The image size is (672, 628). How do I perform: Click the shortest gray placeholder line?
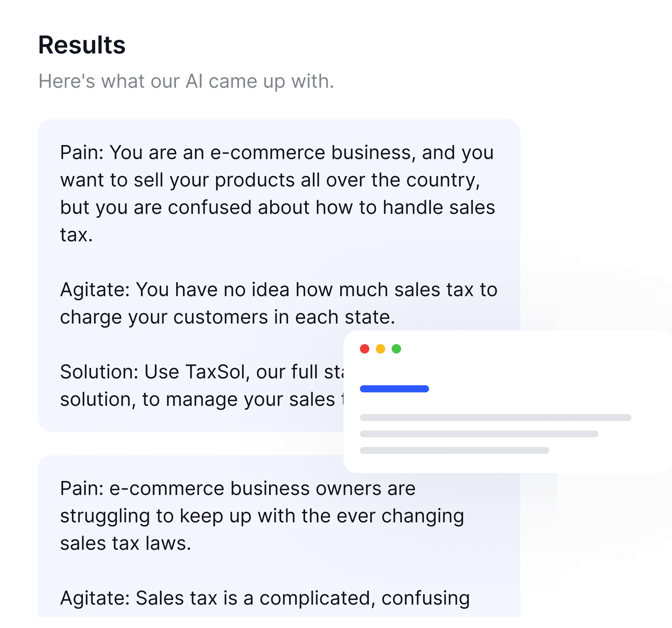point(454,450)
